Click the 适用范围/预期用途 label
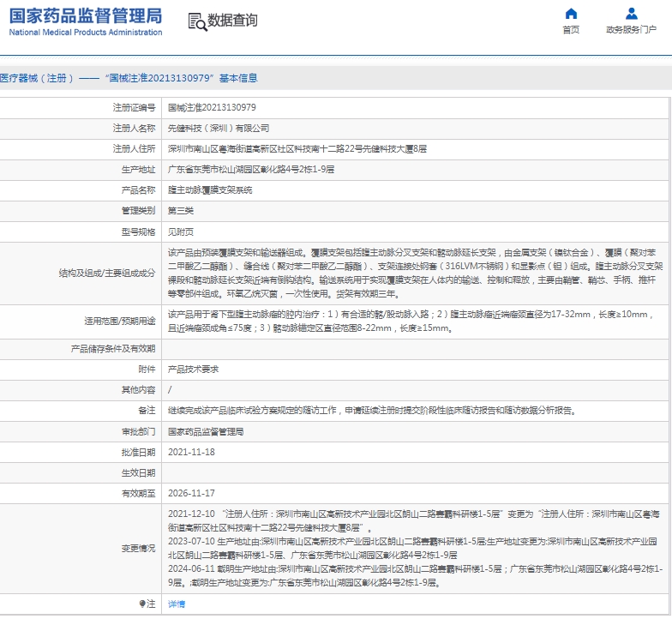The width and height of the screenshot is (672, 619). pyautogui.click(x=120, y=321)
